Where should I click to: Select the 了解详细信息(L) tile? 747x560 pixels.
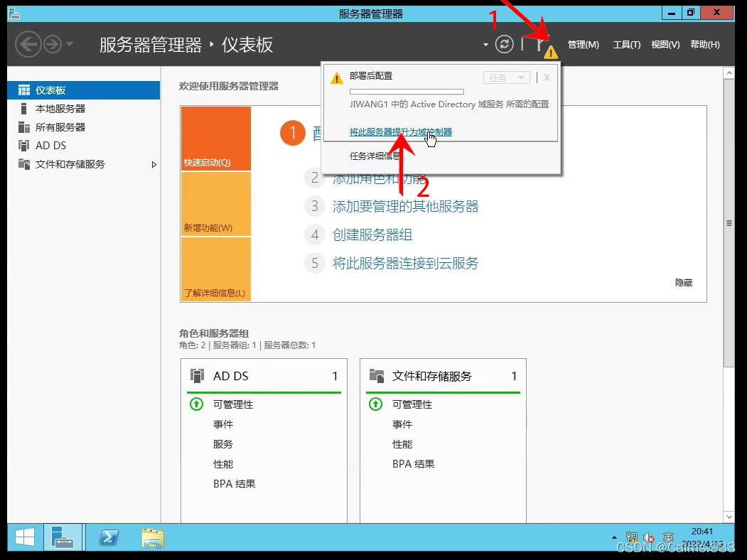tap(216, 269)
